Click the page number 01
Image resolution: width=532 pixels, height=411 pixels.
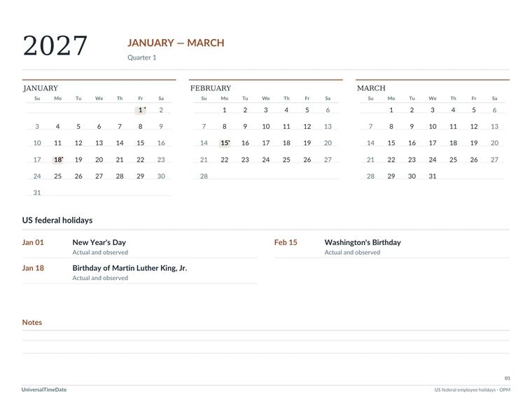[507, 378]
